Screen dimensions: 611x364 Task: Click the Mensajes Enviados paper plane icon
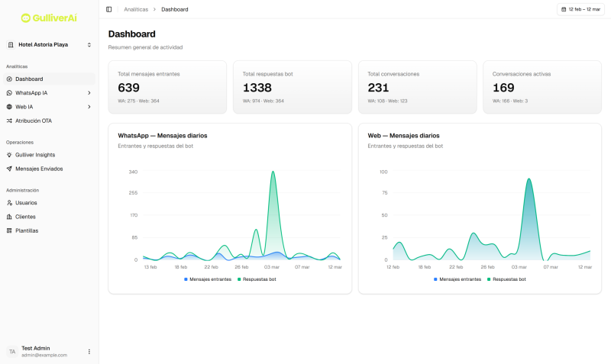pyautogui.click(x=9, y=169)
